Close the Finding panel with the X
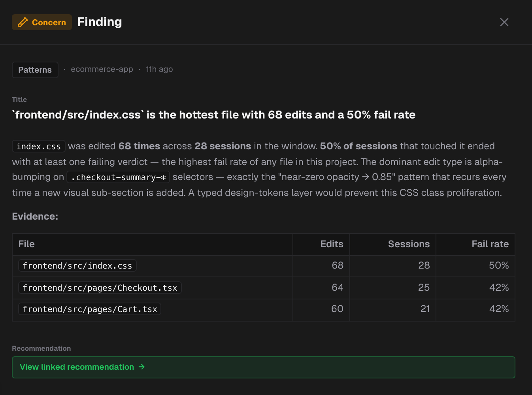 pos(504,22)
